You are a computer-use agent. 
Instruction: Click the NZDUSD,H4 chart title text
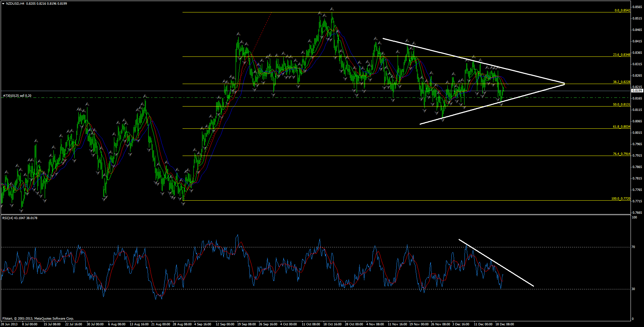click(15, 4)
